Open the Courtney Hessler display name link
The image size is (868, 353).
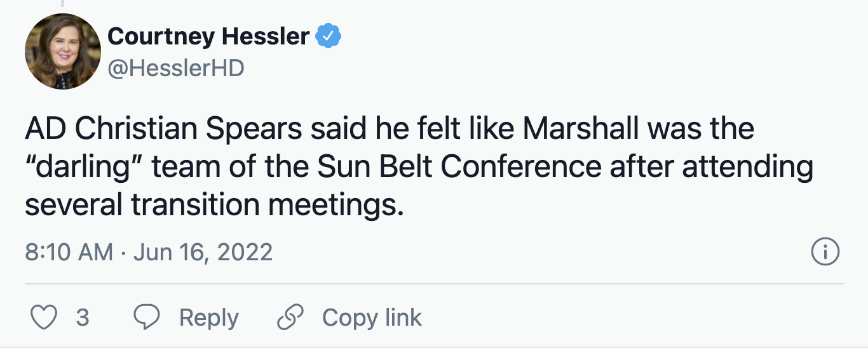tap(208, 36)
